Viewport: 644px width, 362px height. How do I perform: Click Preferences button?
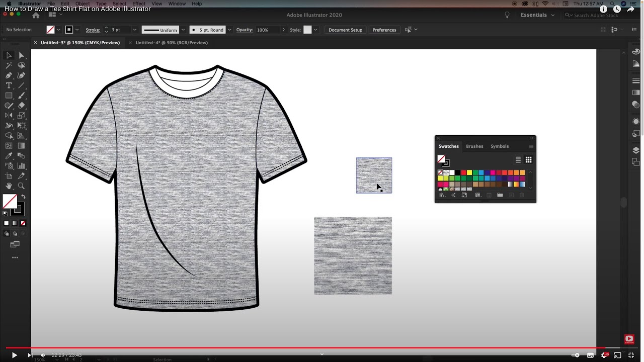coord(384,30)
